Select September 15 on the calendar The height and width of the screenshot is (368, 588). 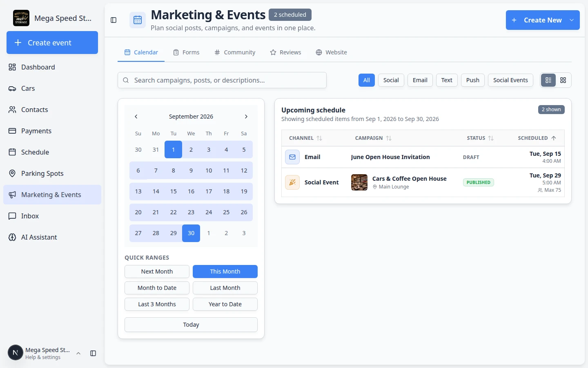174,191
